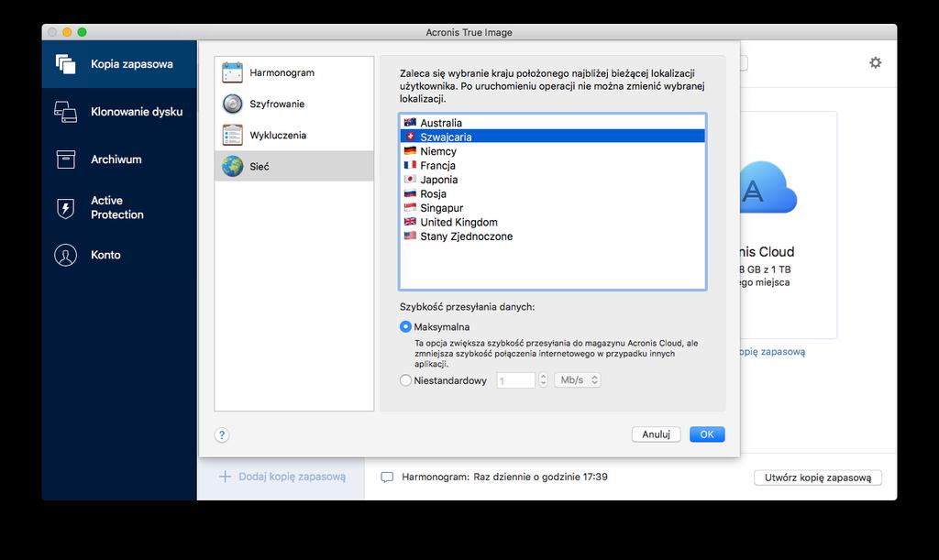Go to Kopia zapasowa section
Image resolution: width=939 pixels, height=560 pixels.
[x=119, y=64]
